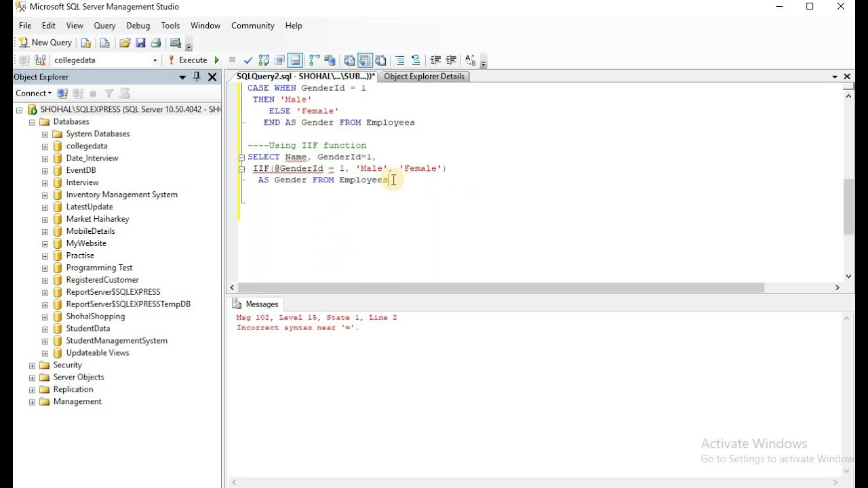
Task: Click the Filter icon in Object Explorer
Action: click(108, 94)
